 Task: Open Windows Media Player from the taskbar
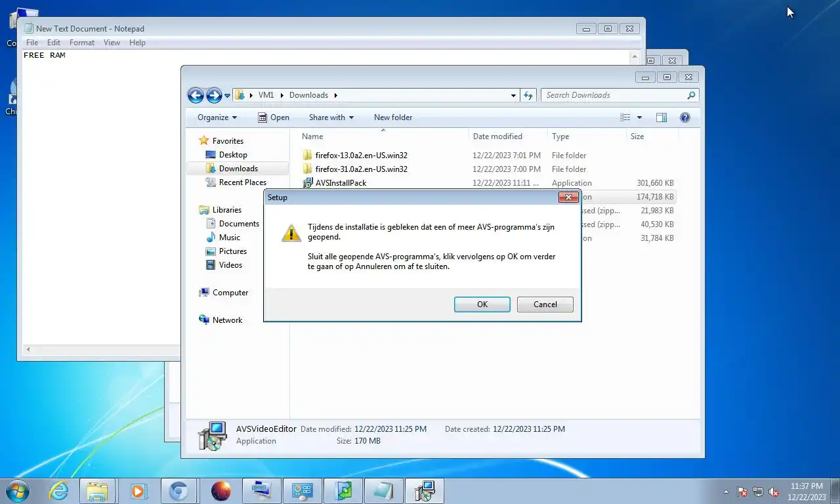138,491
